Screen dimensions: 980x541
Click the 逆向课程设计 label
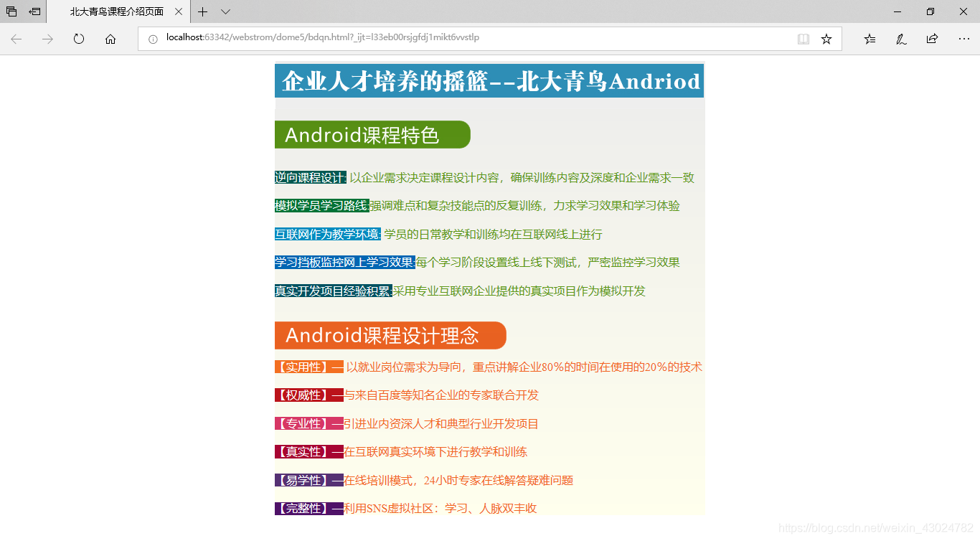pyautogui.click(x=310, y=177)
